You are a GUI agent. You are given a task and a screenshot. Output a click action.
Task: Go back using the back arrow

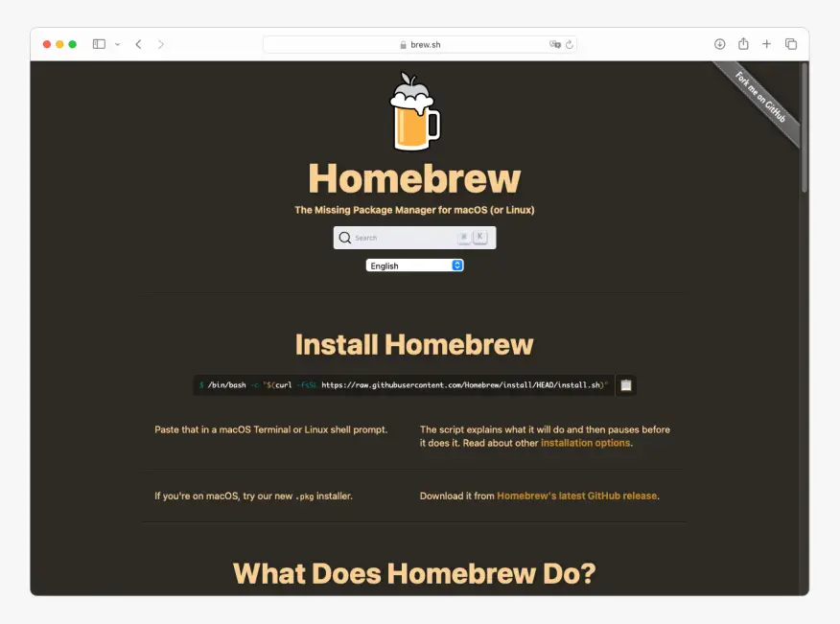point(138,44)
